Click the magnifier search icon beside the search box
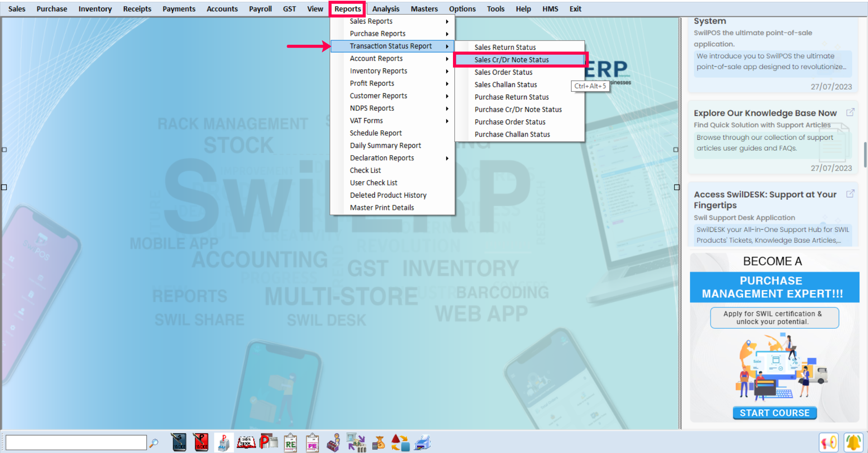 [154, 443]
